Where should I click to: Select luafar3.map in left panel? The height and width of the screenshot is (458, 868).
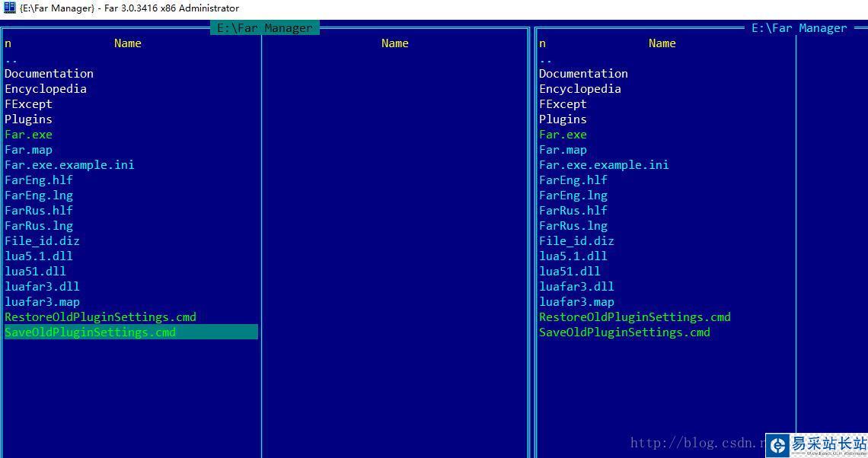tap(42, 301)
